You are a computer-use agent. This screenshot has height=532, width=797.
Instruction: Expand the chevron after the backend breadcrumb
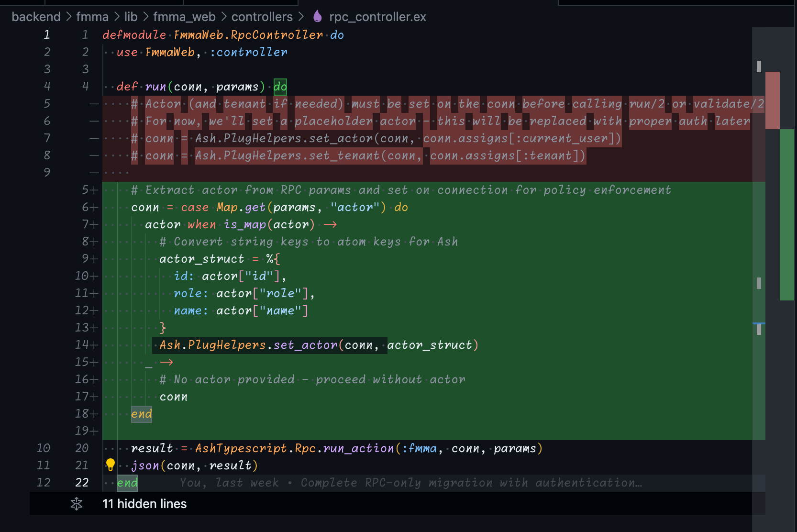[68, 17]
